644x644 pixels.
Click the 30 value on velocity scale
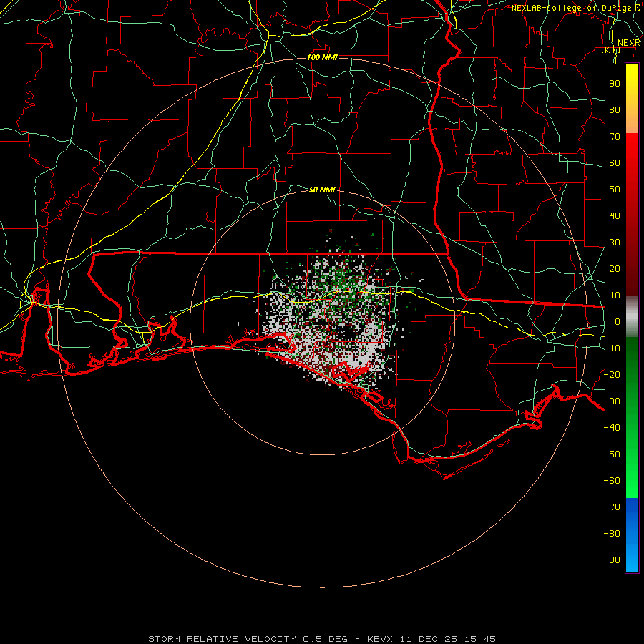pyautogui.click(x=615, y=243)
